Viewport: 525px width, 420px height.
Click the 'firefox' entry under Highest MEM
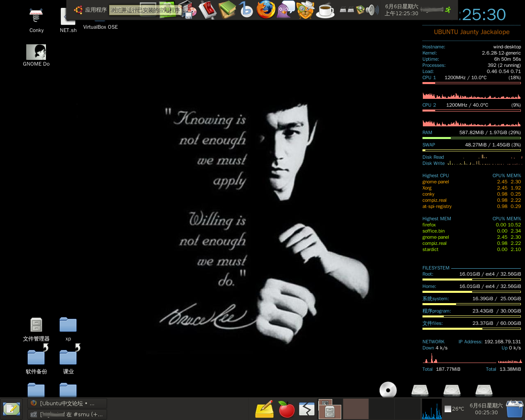coord(429,225)
